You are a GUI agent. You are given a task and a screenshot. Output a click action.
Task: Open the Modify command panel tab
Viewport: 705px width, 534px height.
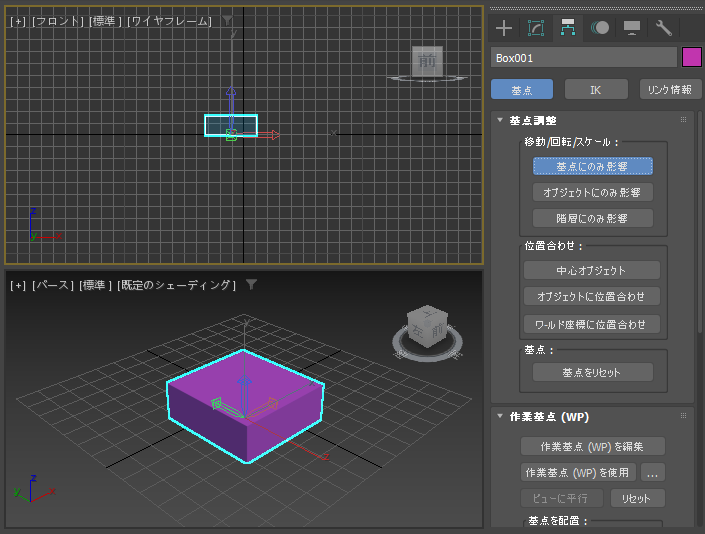(535, 28)
